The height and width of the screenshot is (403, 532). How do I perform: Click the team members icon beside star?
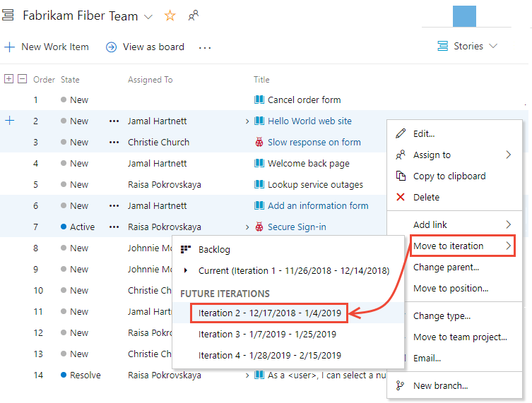point(194,16)
